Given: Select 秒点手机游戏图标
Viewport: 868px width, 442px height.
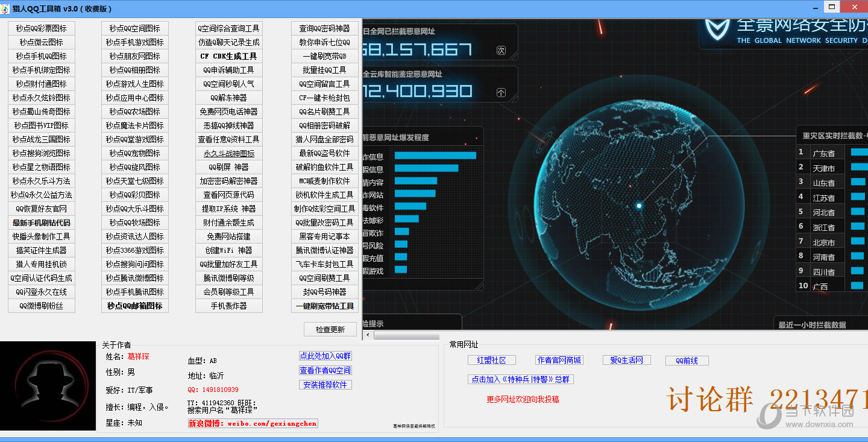Looking at the screenshot, I should (x=135, y=42).
